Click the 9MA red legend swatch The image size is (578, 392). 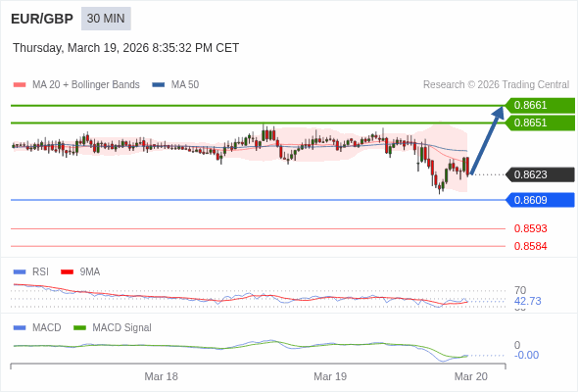(x=67, y=272)
